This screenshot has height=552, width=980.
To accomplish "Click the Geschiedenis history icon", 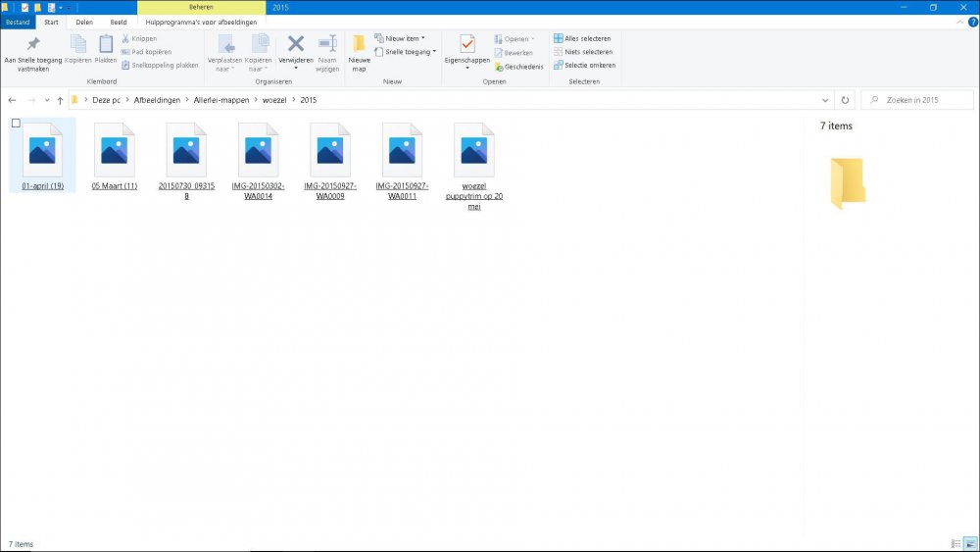I will pos(518,67).
